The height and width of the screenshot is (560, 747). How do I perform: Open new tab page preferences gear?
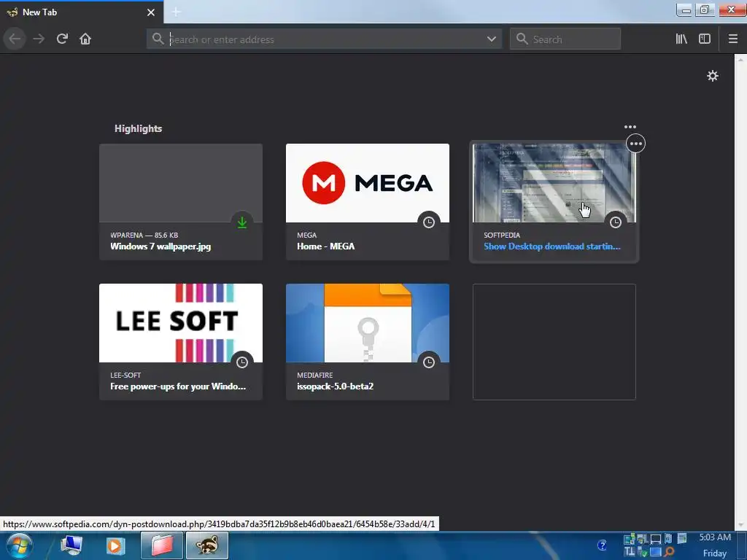click(712, 76)
